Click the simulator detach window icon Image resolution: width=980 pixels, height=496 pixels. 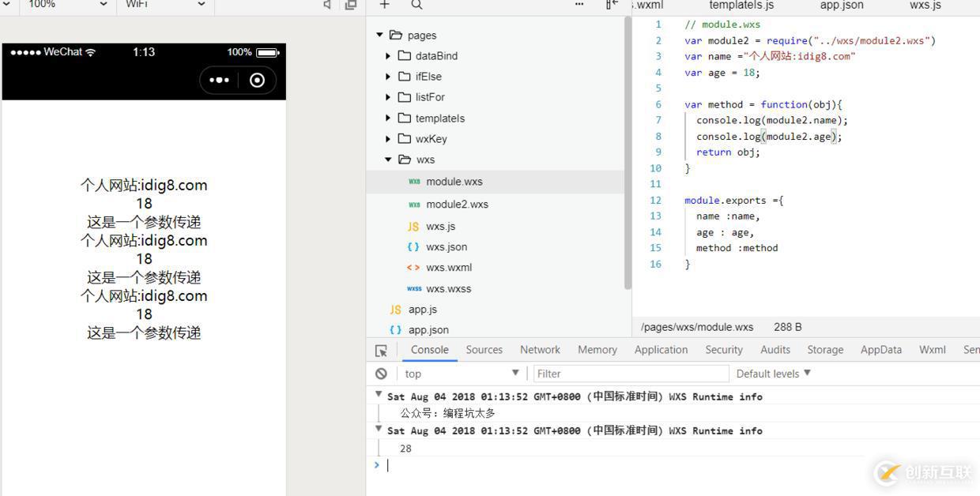coord(351,5)
